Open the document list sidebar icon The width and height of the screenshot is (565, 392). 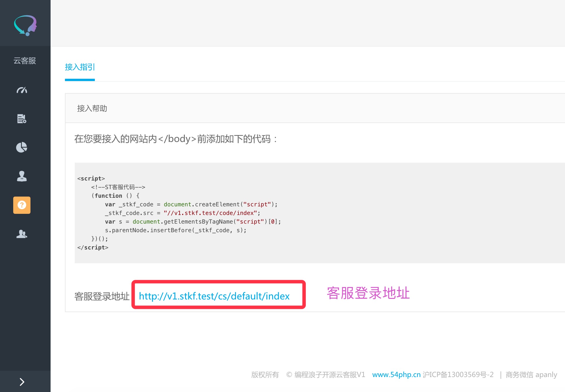[x=22, y=119]
